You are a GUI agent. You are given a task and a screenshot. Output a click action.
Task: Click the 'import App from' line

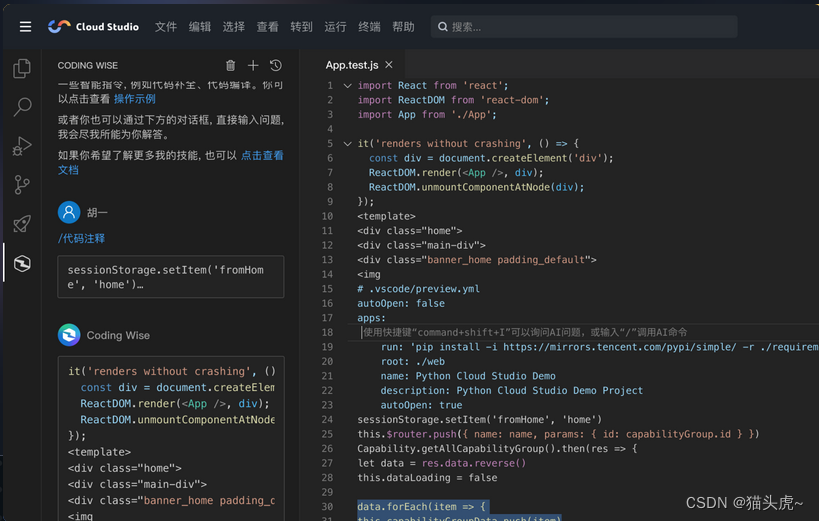[427, 114]
